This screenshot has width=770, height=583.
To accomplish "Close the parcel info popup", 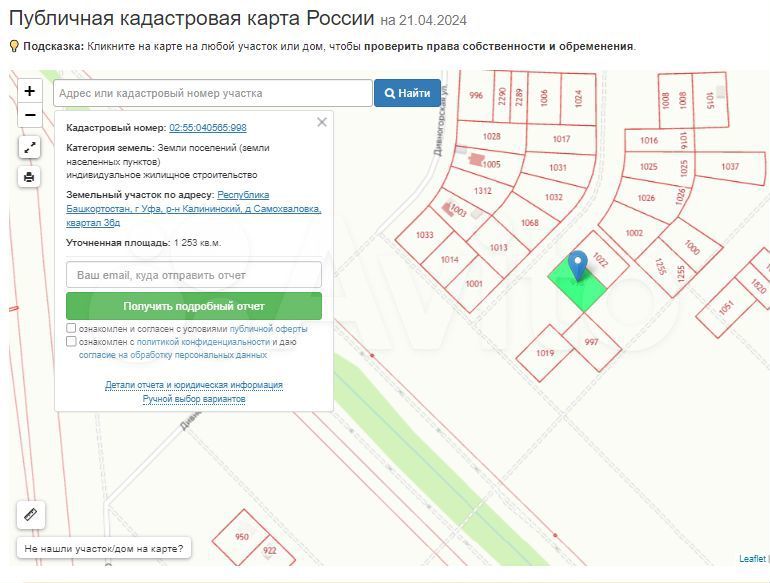I will pyautogui.click(x=321, y=122).
